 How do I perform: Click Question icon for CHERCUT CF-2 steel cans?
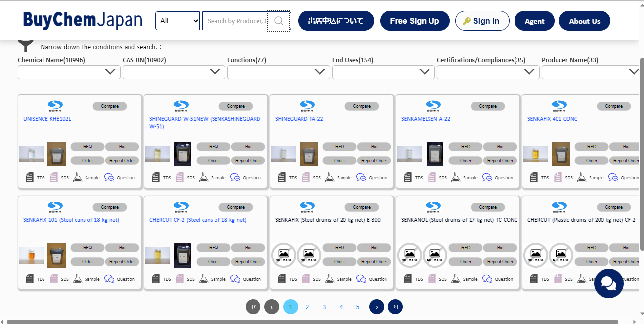235,279
